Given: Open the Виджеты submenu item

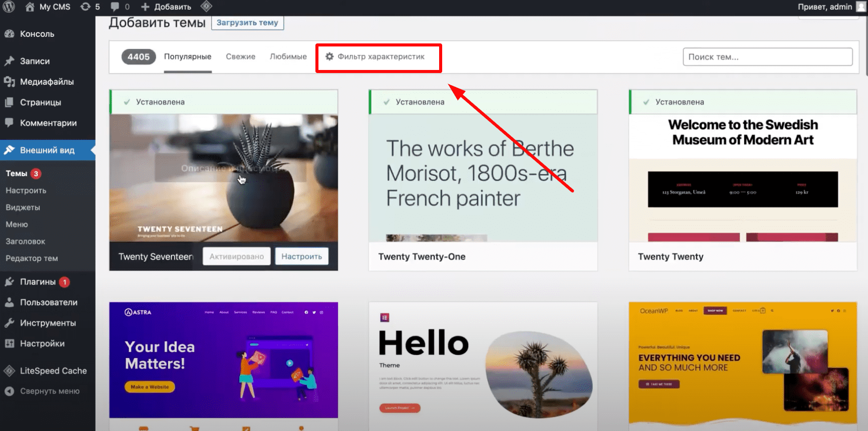Looking at the screenshot, I should [x=23, y=207].
